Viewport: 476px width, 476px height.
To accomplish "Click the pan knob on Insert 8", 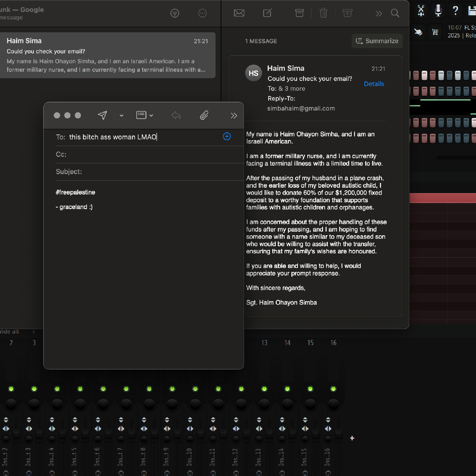I will point(149,404).
